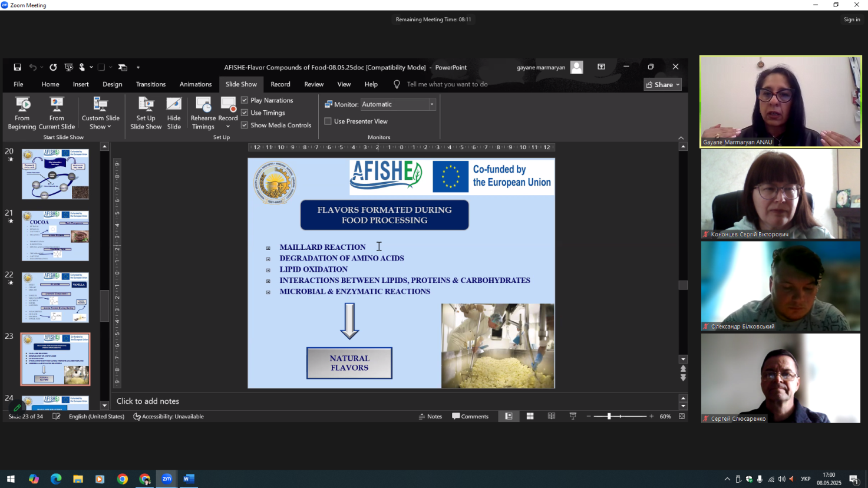Open Customize Quick Access Toolbar dropdown
Image resolution: width=868 pixels, height=488 pixels.
[x=138, y=68]
